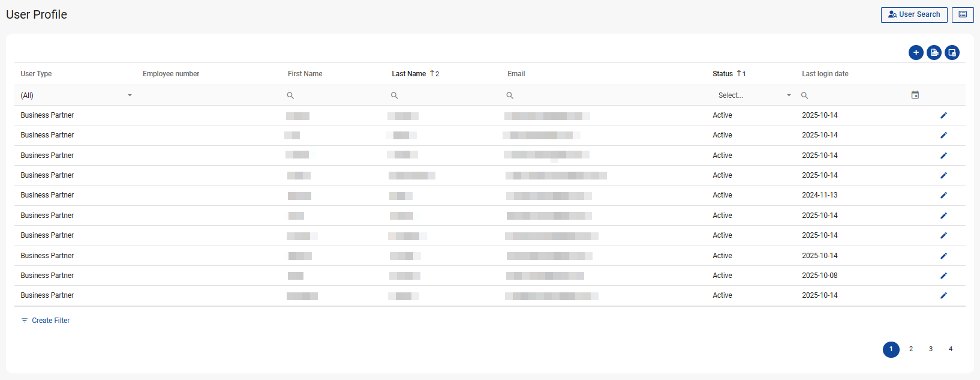Click the pencil icon for the 2024-11-13 login row
The height and width of the screenshot is (380, 980).
point(943,195)
